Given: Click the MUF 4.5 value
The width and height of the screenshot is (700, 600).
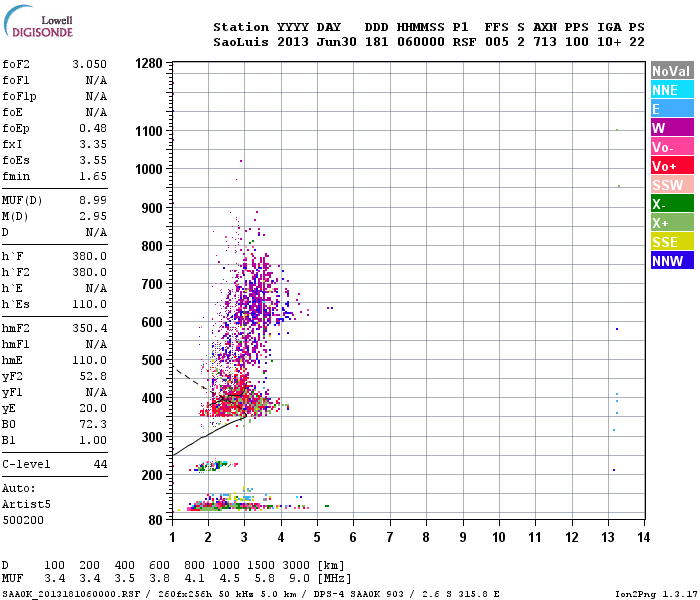Looking at the screenshot, I should (229, 579).
